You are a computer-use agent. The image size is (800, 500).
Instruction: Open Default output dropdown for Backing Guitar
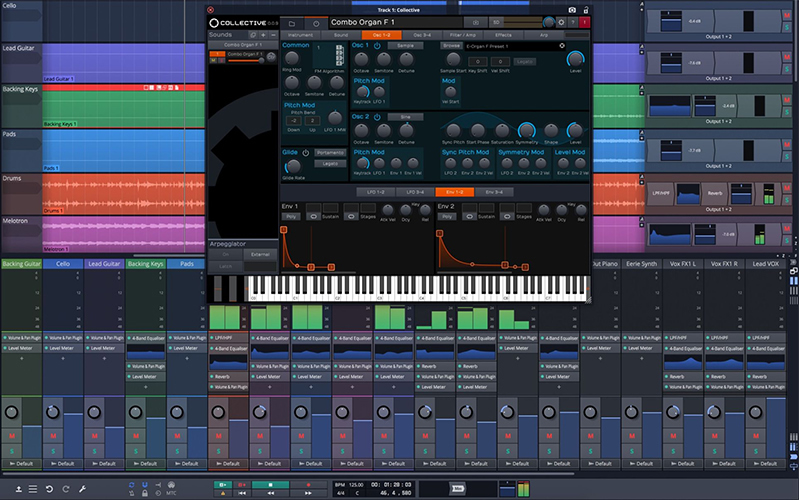tap(21, 464)
